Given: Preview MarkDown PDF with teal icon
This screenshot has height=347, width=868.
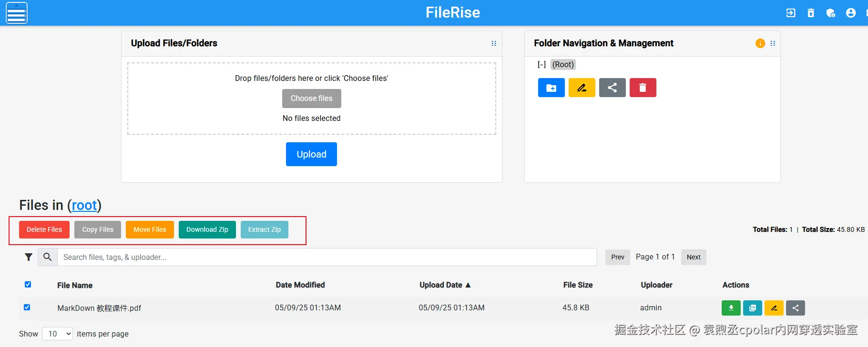Looking at the screenshot, I should tap(753, 308).
